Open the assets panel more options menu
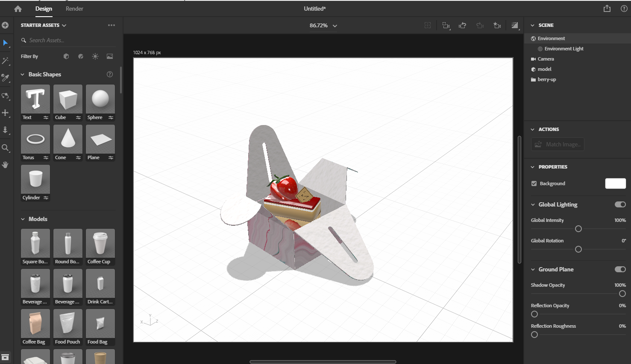The image size is (631, 364). (112, 25)
